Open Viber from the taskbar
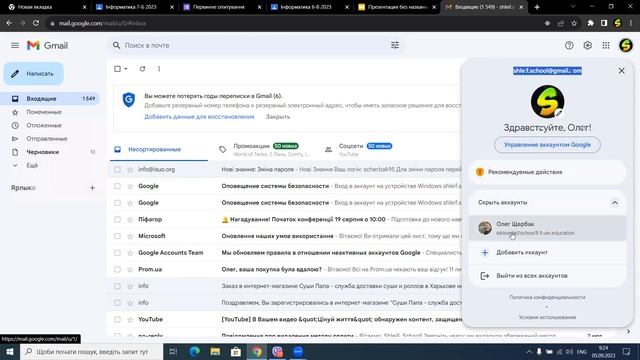 (x=278, y=351)
